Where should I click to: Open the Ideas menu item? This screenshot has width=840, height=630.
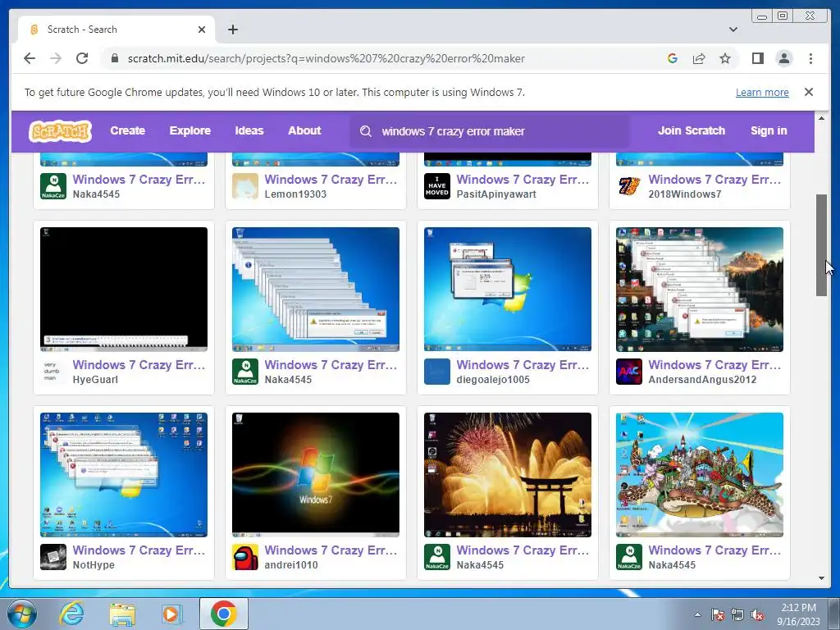pos(249,130)
